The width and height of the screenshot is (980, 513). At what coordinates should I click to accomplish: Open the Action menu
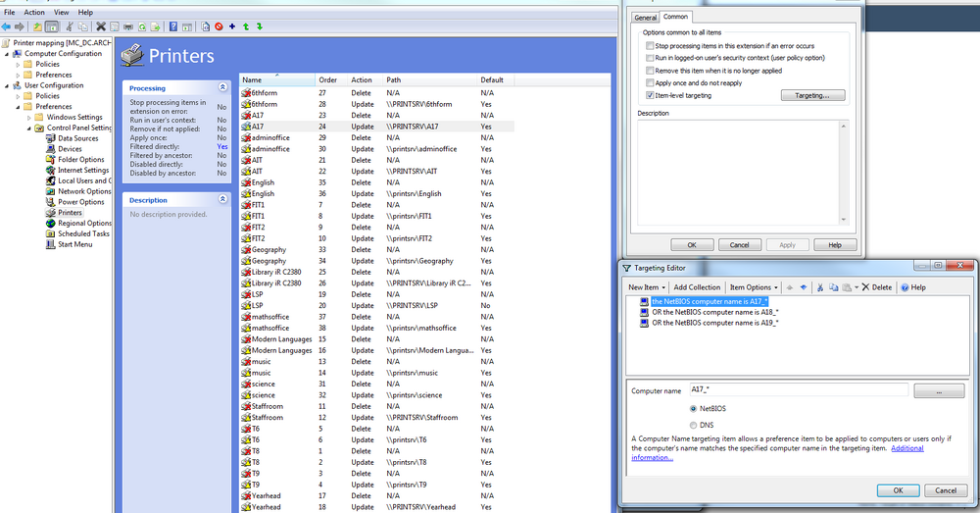tap(34, 12)
